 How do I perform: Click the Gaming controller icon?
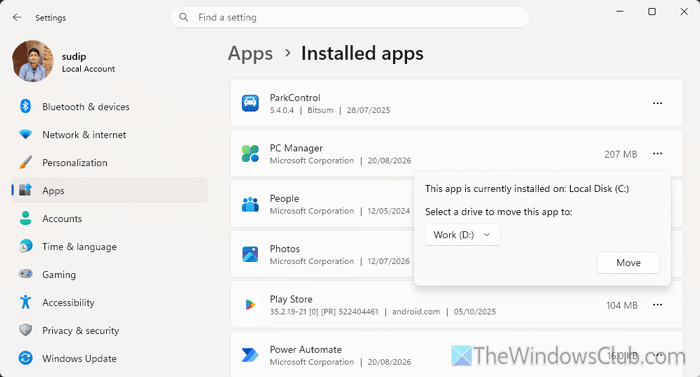click(25, 274)
